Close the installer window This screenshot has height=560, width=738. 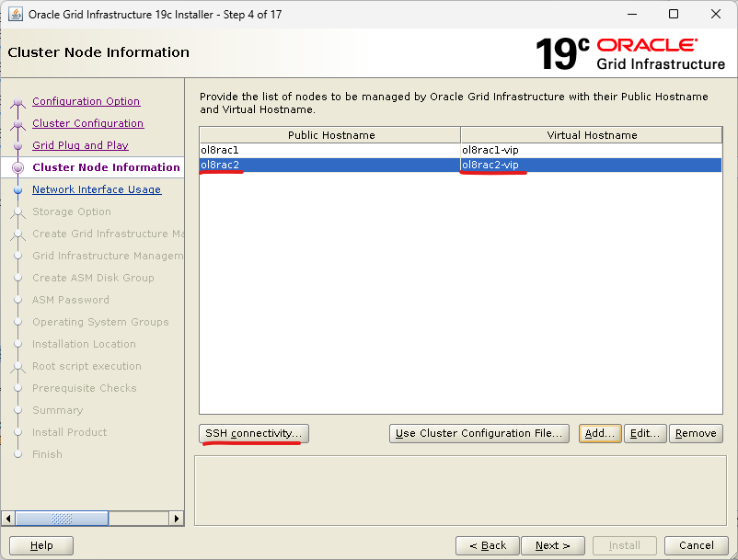[x=716, y=14]
